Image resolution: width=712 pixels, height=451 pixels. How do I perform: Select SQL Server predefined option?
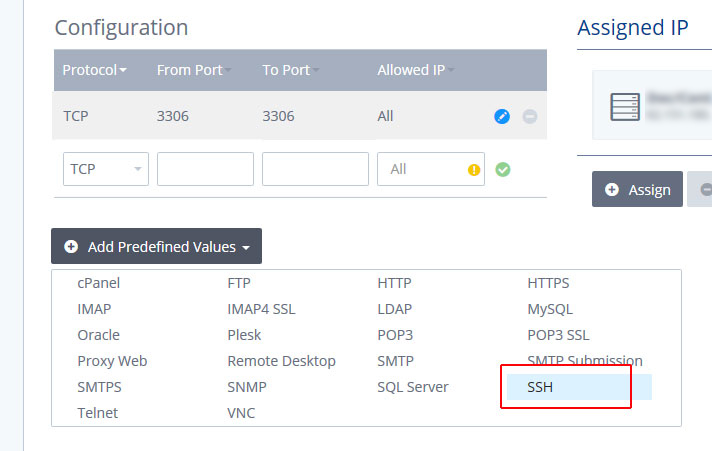tap(412, 387)
